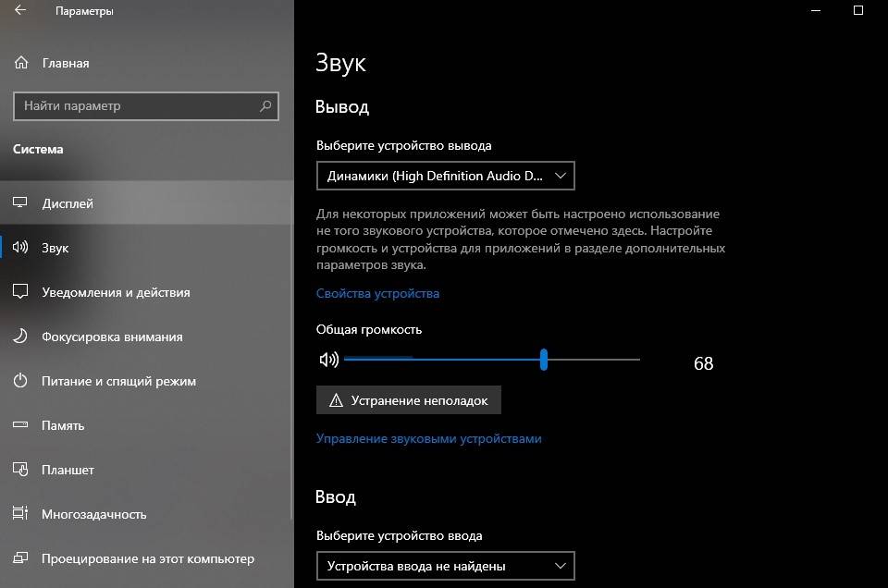The image size is (888, 588).
Task: Click the Устранение неполадок button
Action: (408, 400)
